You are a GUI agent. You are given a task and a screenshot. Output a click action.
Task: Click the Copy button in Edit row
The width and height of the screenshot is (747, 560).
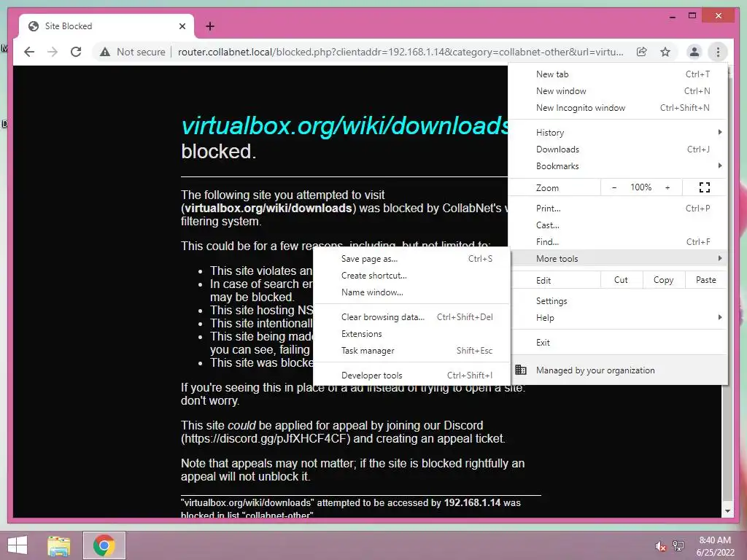click(664, 280)
